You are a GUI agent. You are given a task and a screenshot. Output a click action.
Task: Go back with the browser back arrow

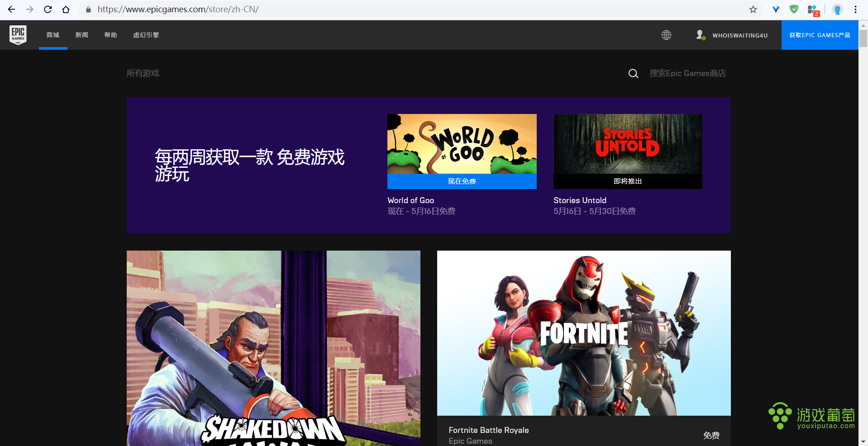(11, 9)
